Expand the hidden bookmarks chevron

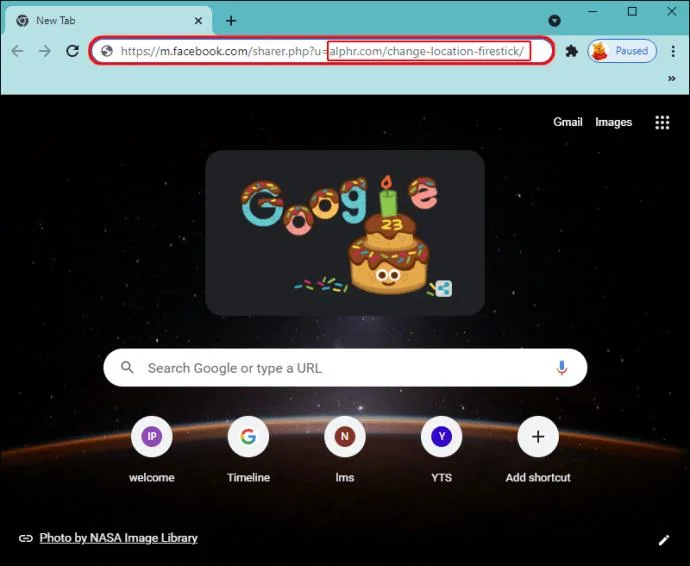[x=672, y=79]
